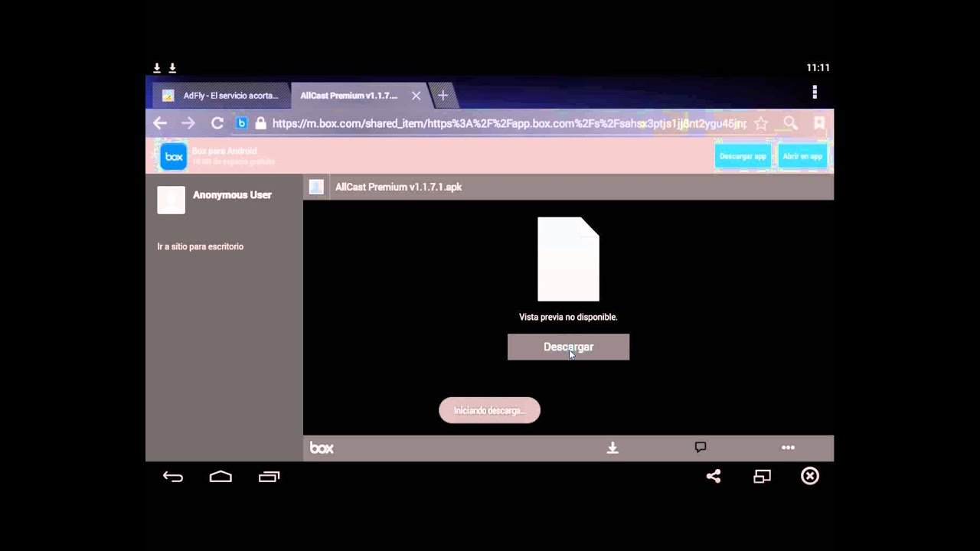
Task: Click the box logo in bottom bar
Action: pos(322,448)
